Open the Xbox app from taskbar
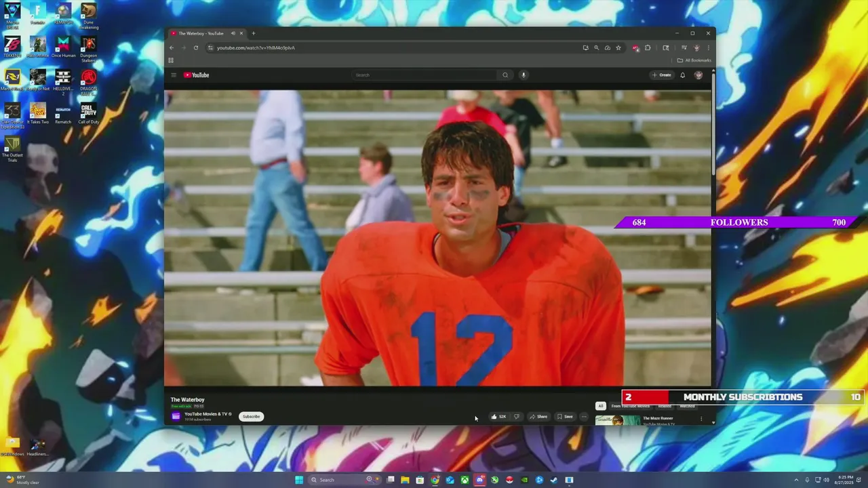The image size is (868, 488). [465, 480]
